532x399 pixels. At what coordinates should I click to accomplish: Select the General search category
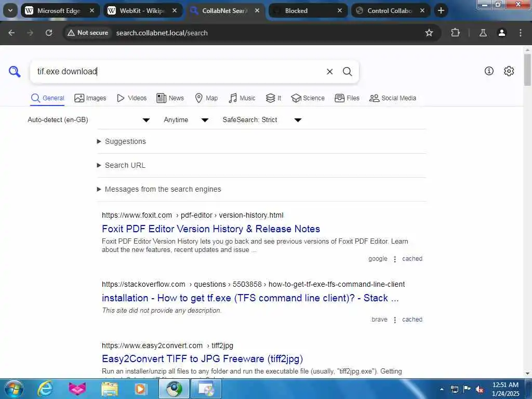[x=47, y=98]
